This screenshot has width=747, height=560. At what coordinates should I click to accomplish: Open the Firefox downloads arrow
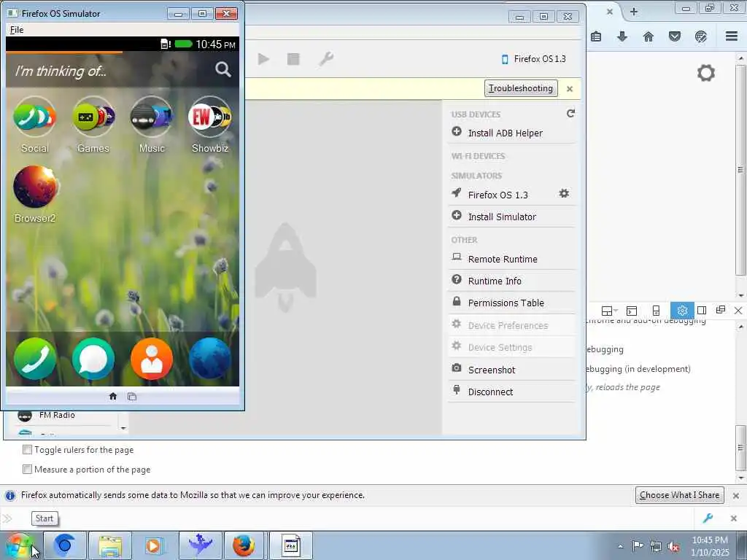[622, 36]
